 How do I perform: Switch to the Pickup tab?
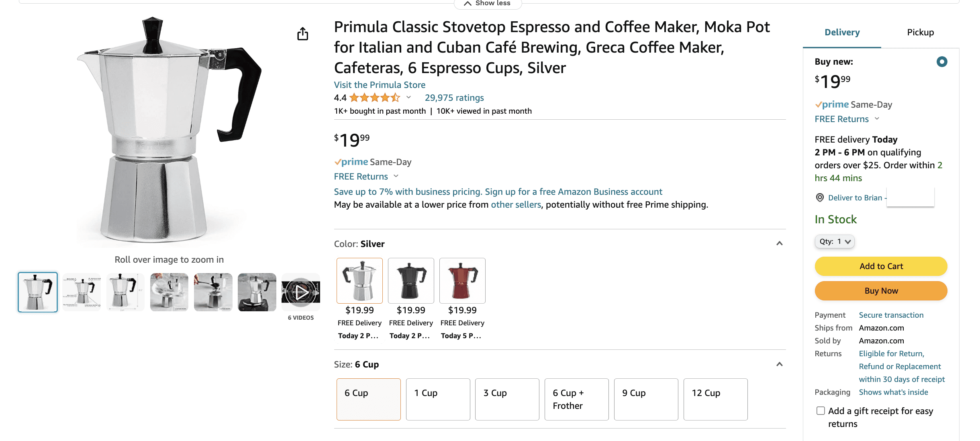point(920,32)
